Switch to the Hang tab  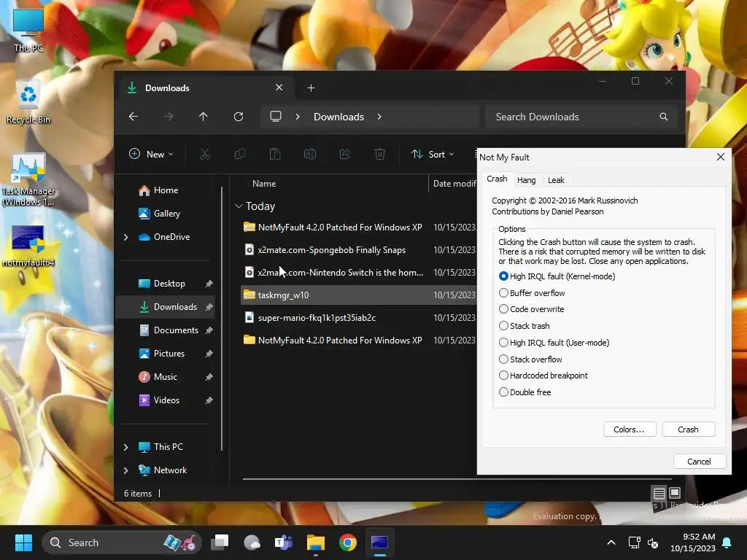(527, 180)
